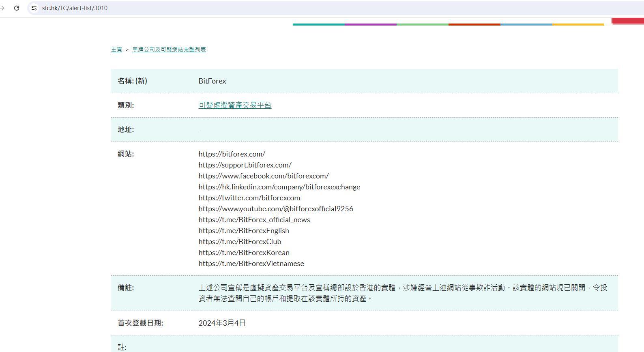Click the browser forward arrow

tap(2, 8)
